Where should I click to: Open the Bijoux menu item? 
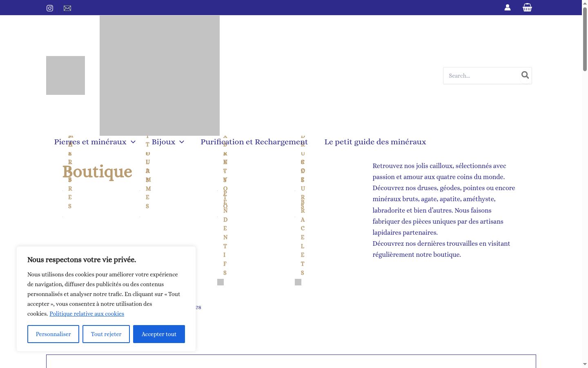click(163, 142)
